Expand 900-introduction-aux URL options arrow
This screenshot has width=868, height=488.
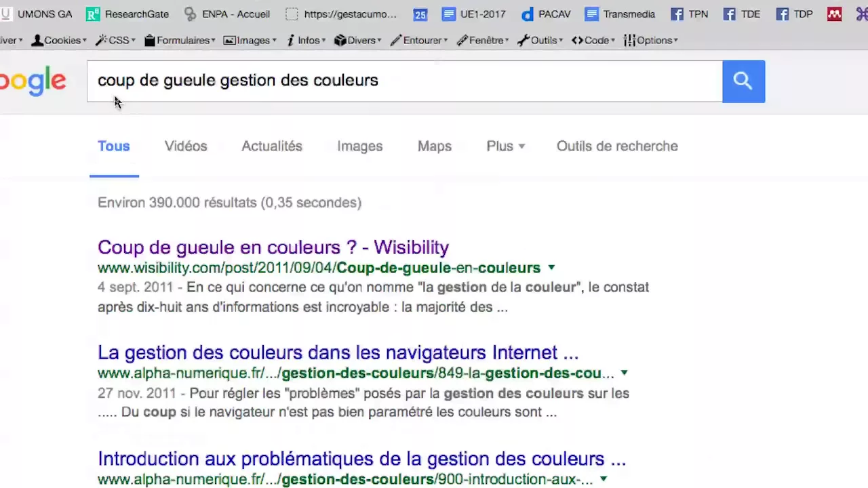point(604,479)
